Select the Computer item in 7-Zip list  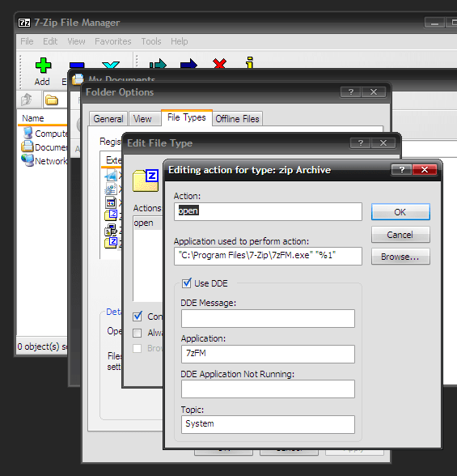click(x=44, y=134)
